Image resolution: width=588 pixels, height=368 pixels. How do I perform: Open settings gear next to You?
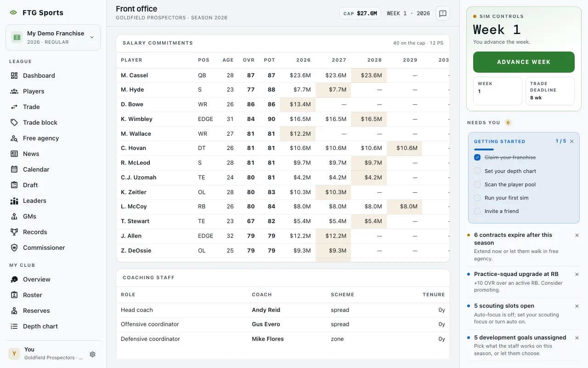tap(92, 354)
